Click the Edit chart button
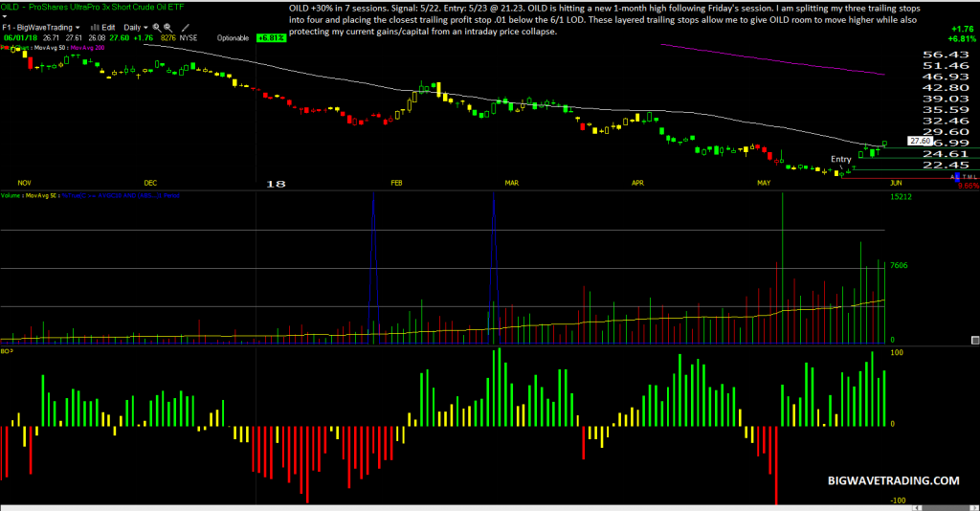This screenshot has height=511, width=980. click(x=108, y=28)
